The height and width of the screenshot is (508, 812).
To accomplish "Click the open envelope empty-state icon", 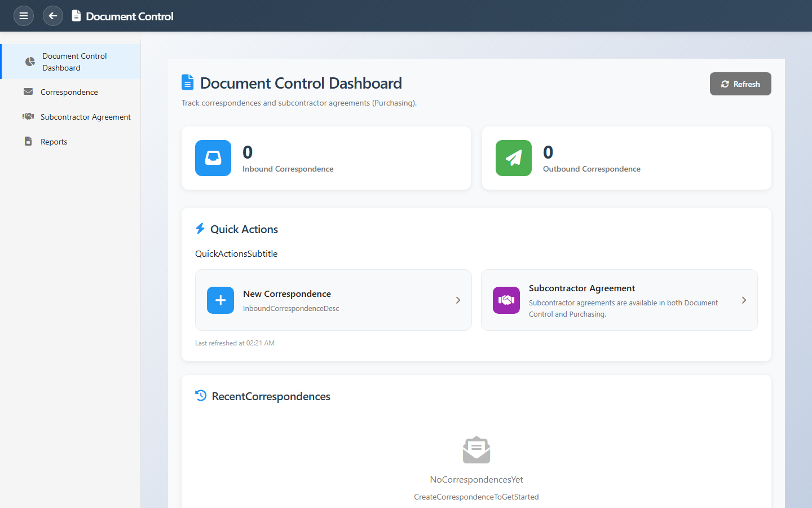I will click(x=476, y=450).
